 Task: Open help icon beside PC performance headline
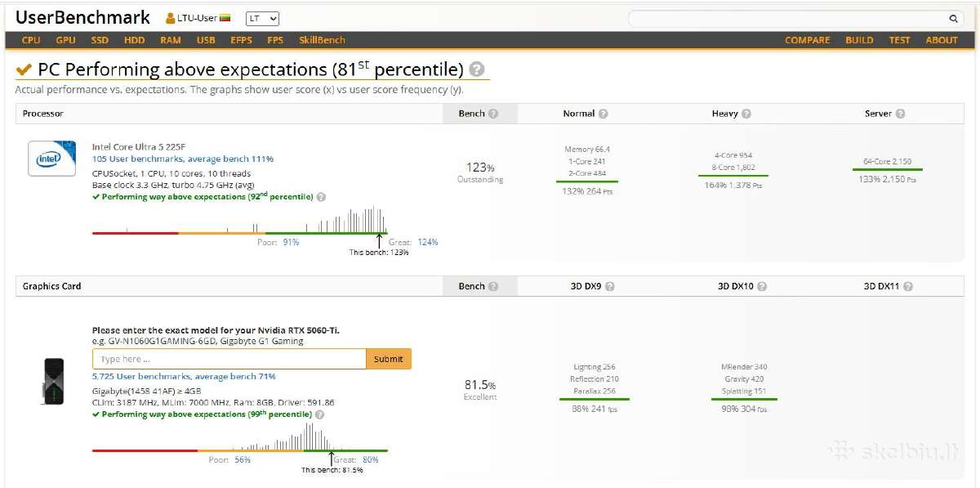[x=477, y=69]
